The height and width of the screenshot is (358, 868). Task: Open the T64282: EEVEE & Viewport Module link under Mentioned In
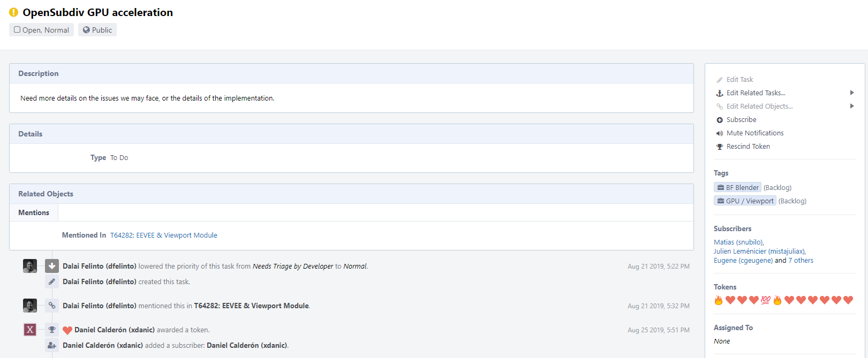164,235
